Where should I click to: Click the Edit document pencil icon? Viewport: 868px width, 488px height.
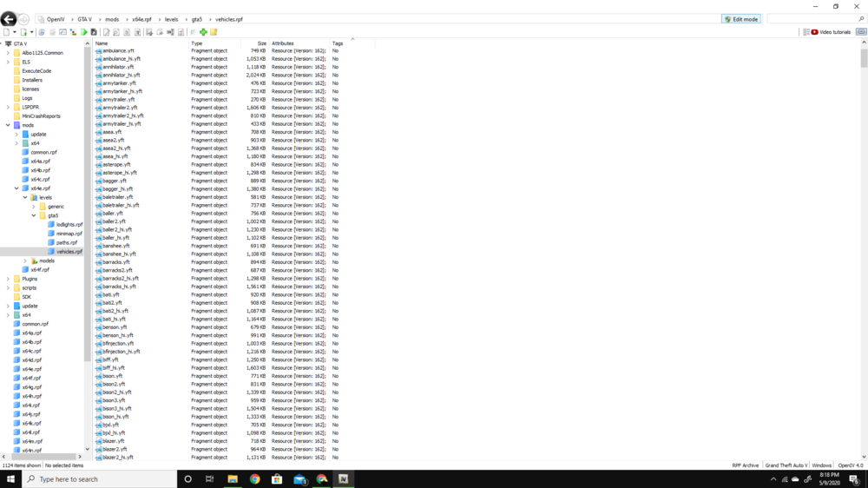pos(106,32)
